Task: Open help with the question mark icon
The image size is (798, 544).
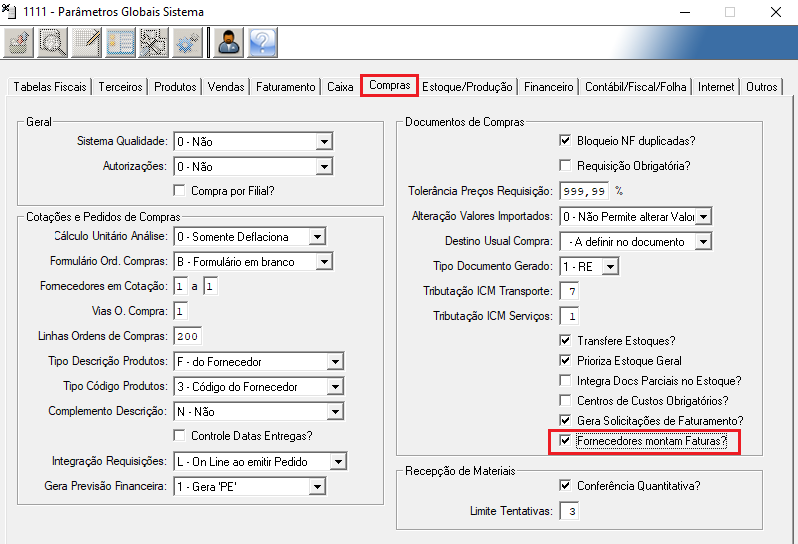Action: coord(262,42)
